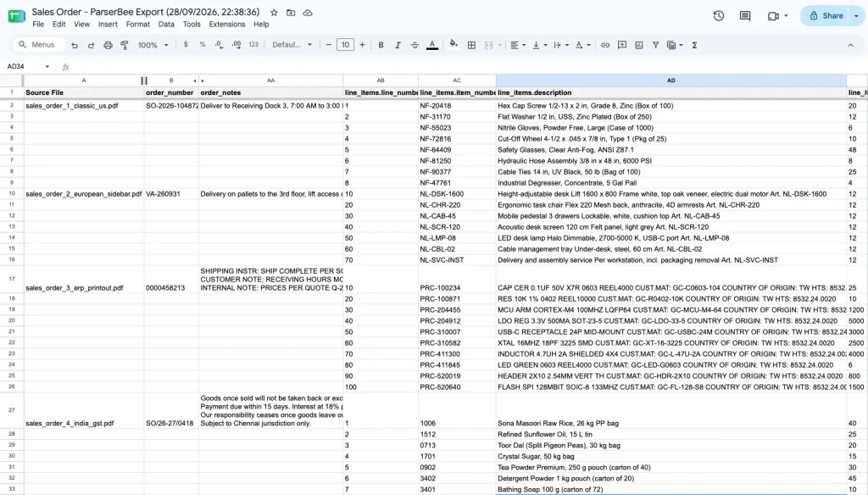Click the font size field
The image size is (868, 495).
pyautogui.click(x=345, y=45)
